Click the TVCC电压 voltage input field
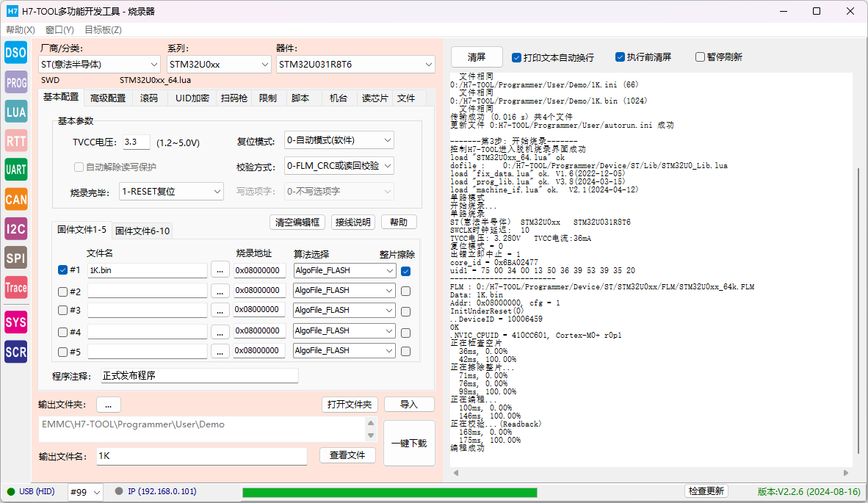 coord(136,142)
